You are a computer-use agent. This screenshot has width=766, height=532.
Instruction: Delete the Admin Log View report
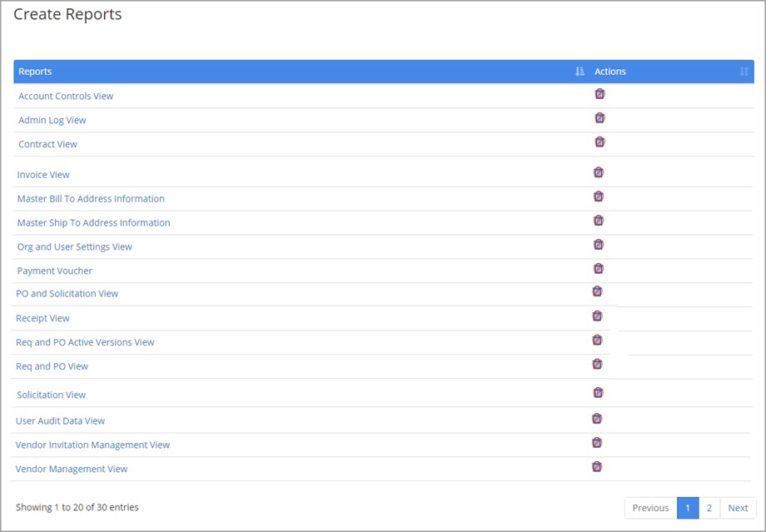coord(599,118)
